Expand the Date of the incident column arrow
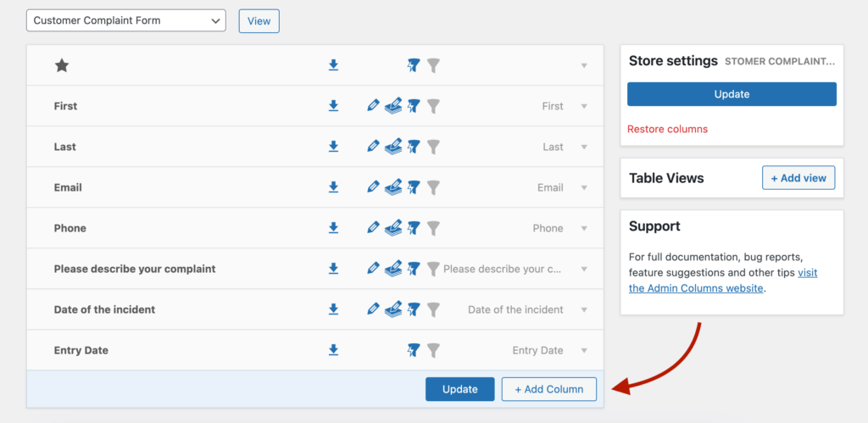Screen dimensions: 868x423 pyautogui.click(x=584, y=310)
